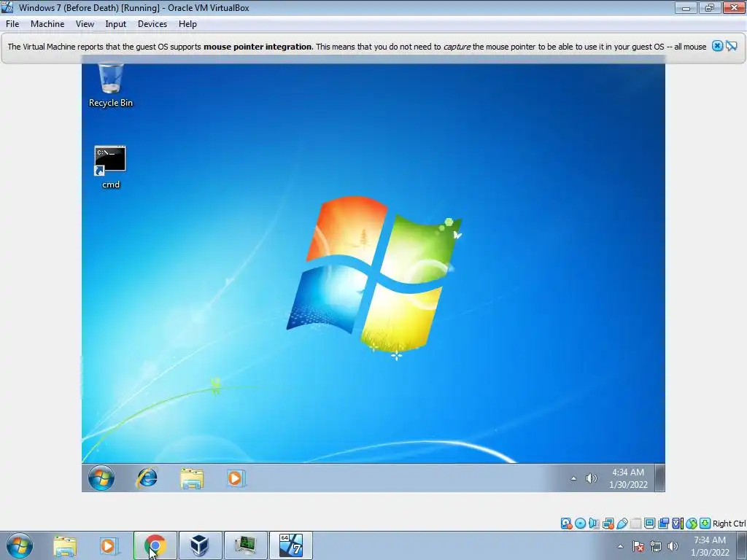Screen dimensions: 747x560
Task: Click the network adapter status icon
Action: [x=608, y=524]
